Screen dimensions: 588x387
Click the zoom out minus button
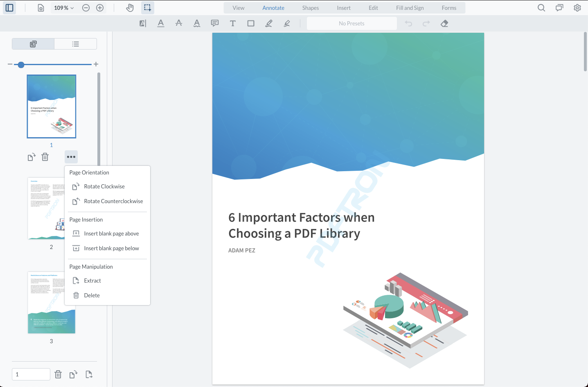tap(86, 8)
